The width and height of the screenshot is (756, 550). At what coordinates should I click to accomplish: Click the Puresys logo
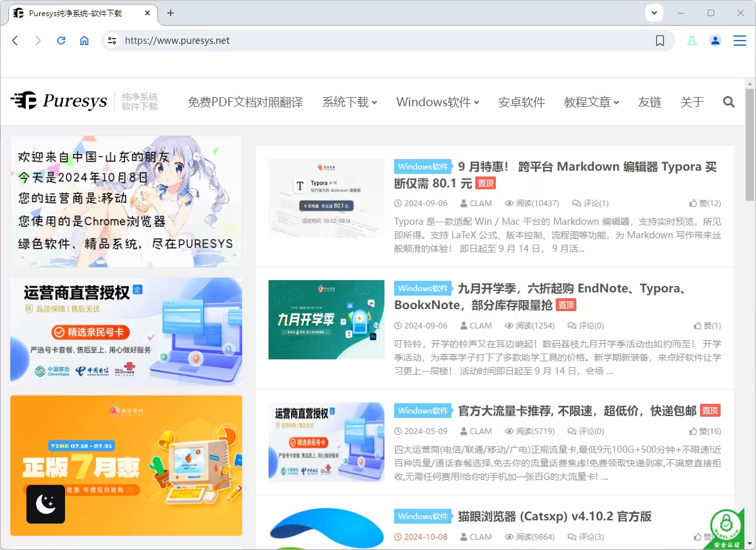coord(59,101)
